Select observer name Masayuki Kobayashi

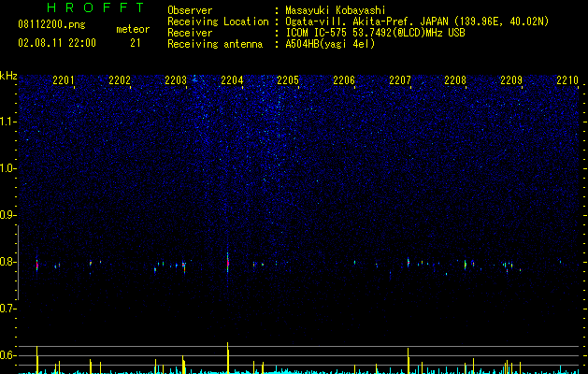tap(336, 10)
